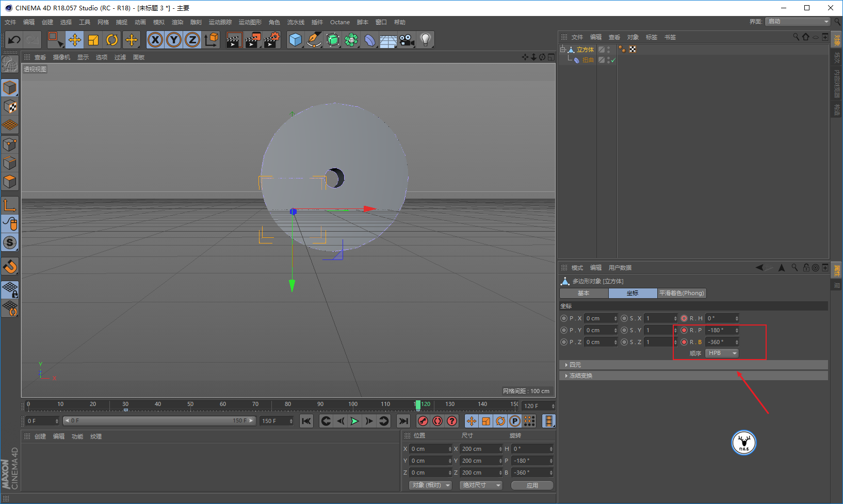Activate the Move tool
The image size is (843, 504).
tap(75, 40)
